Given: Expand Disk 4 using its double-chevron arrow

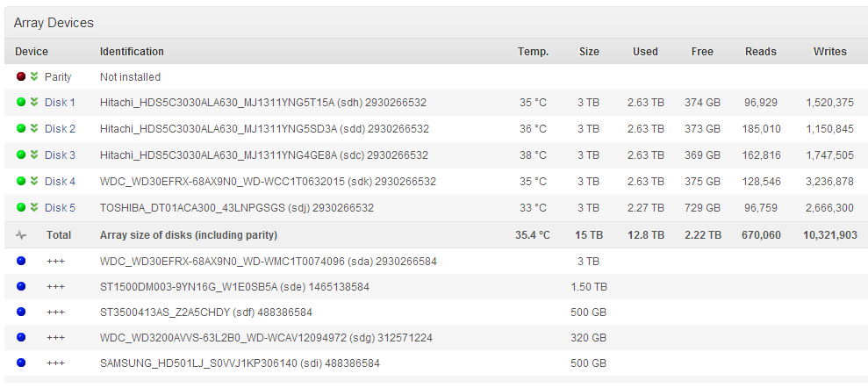Looking at the screenshot, I should click(x=34, y=181).
